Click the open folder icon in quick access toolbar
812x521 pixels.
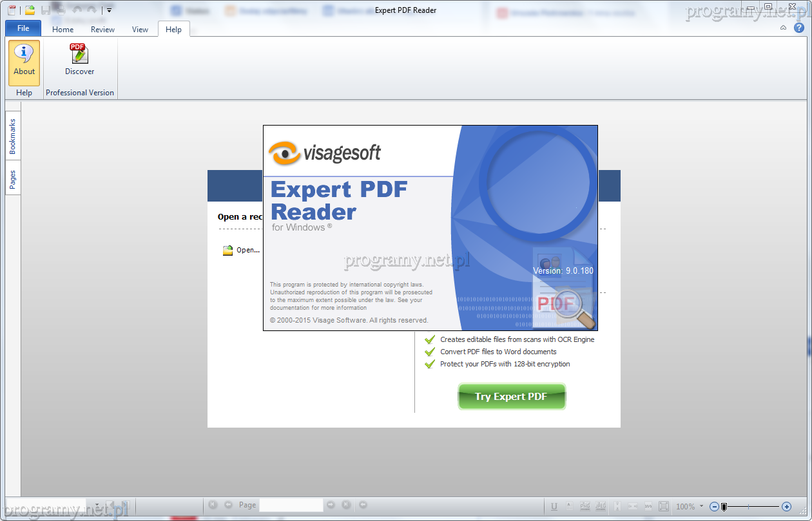coord(30,10)
